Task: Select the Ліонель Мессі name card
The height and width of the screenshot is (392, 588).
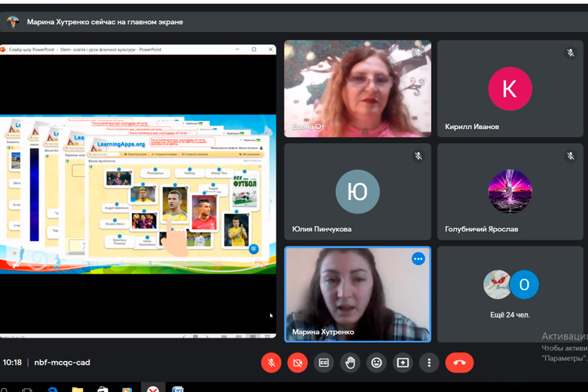Action: 115,223
